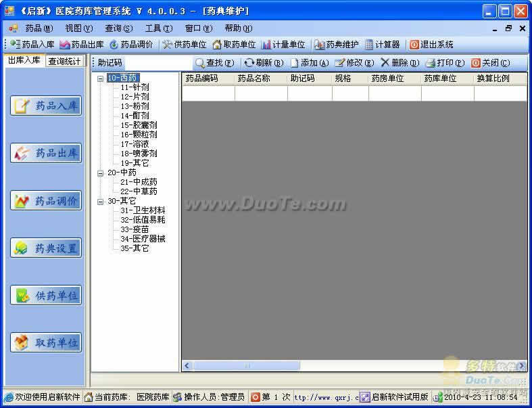
Task: Delete the record with 删除(D)
Action: (x=400, y=63)
